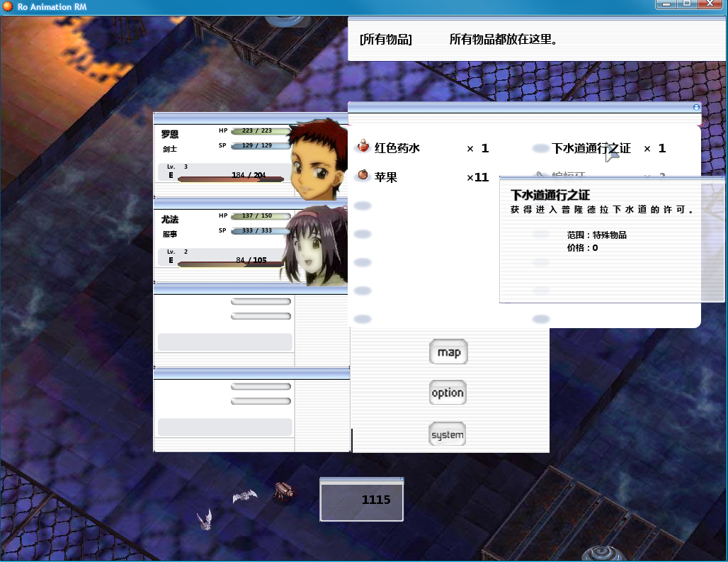Open the map menu button

(x=448, y=352)
